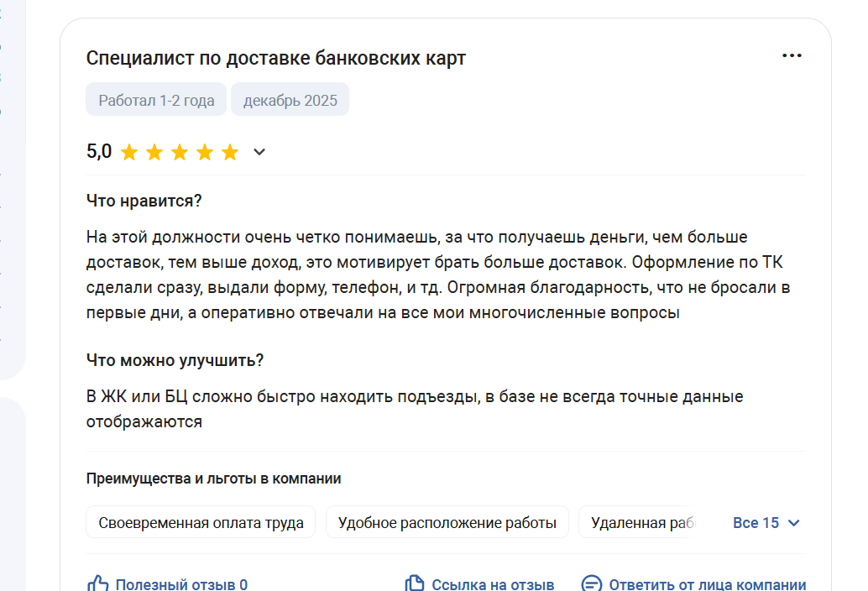Image resolution: width=868 pixels, height=591 pixels.
Task: Expand rating details chevron next to stars
Action: tap(259, 152)
